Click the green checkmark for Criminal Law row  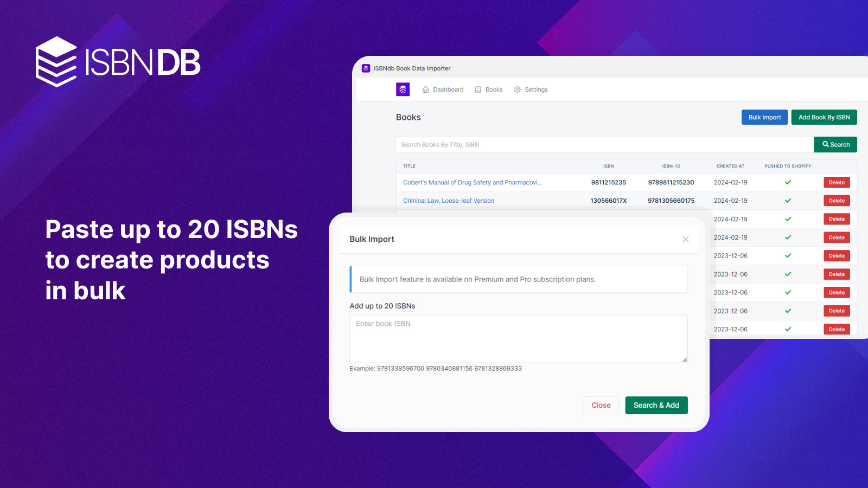pos(788,200)
